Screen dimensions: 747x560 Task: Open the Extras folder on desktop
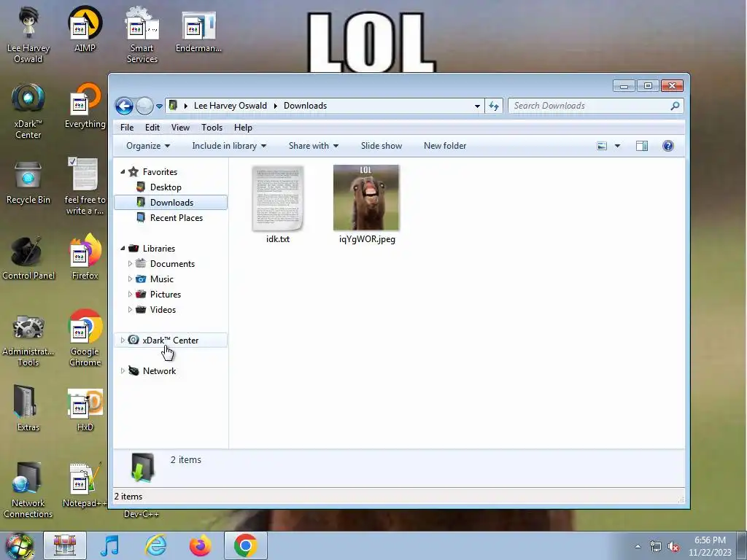(x=28, y=408)
